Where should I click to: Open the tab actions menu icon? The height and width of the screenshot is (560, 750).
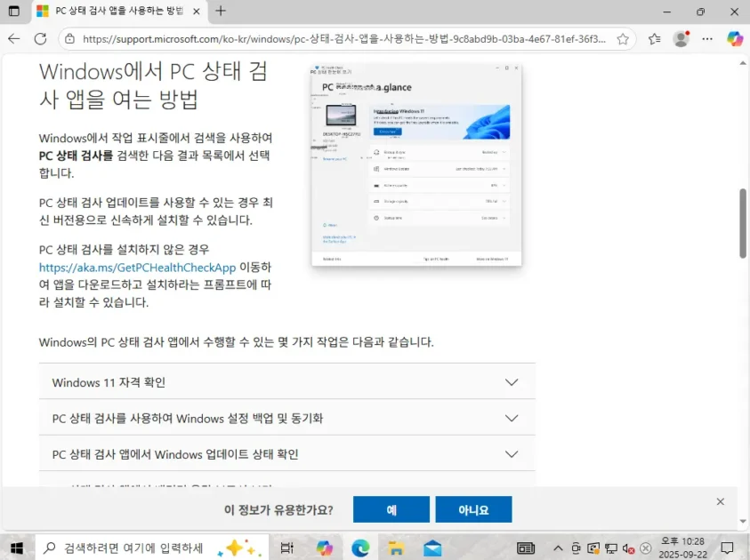[x=13, y=12]
